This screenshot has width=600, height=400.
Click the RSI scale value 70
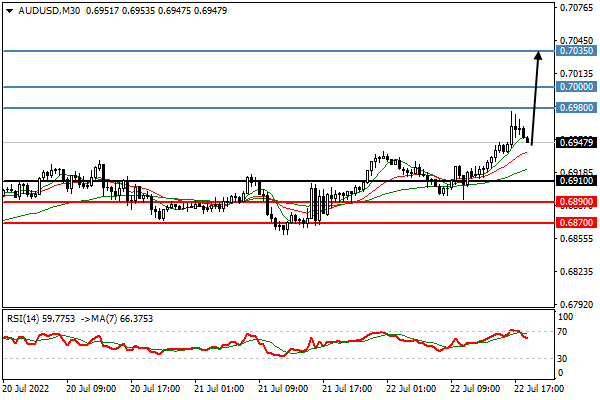click(564, 330)
